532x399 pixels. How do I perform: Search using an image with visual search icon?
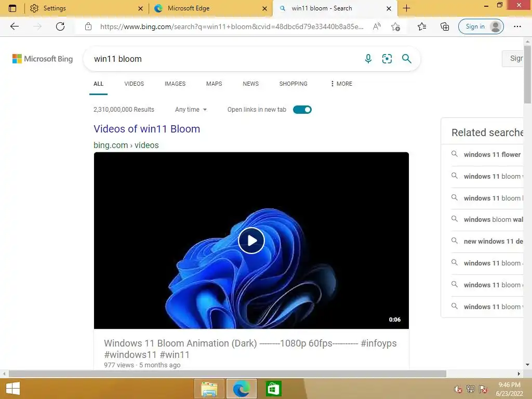pos(387,59)
